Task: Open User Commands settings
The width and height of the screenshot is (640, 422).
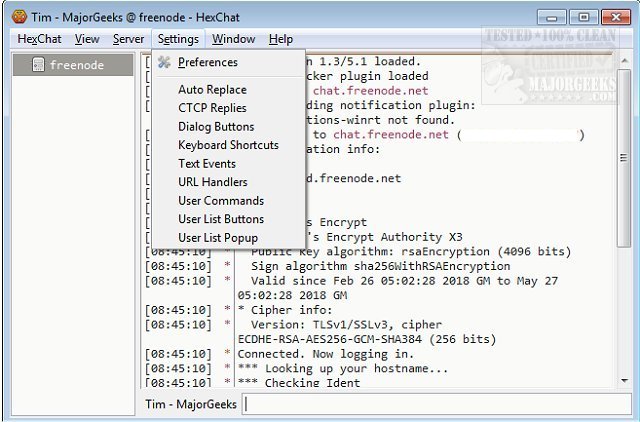Action: click(221, 201)
